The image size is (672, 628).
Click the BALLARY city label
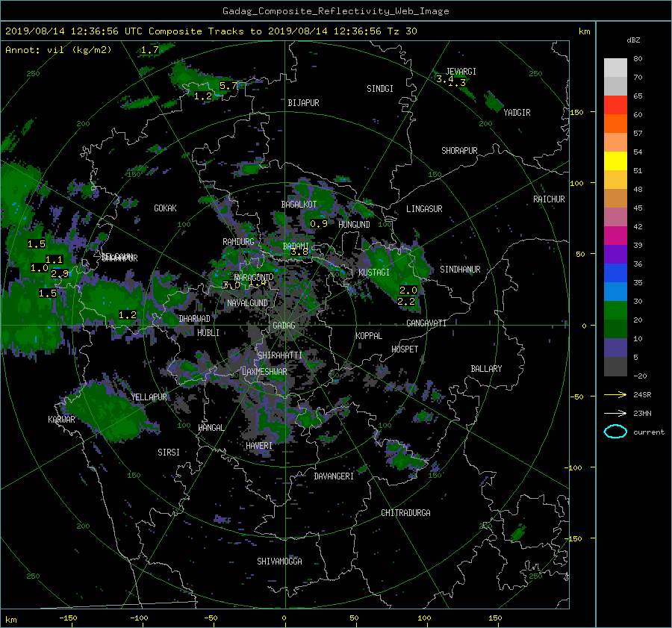486,369
